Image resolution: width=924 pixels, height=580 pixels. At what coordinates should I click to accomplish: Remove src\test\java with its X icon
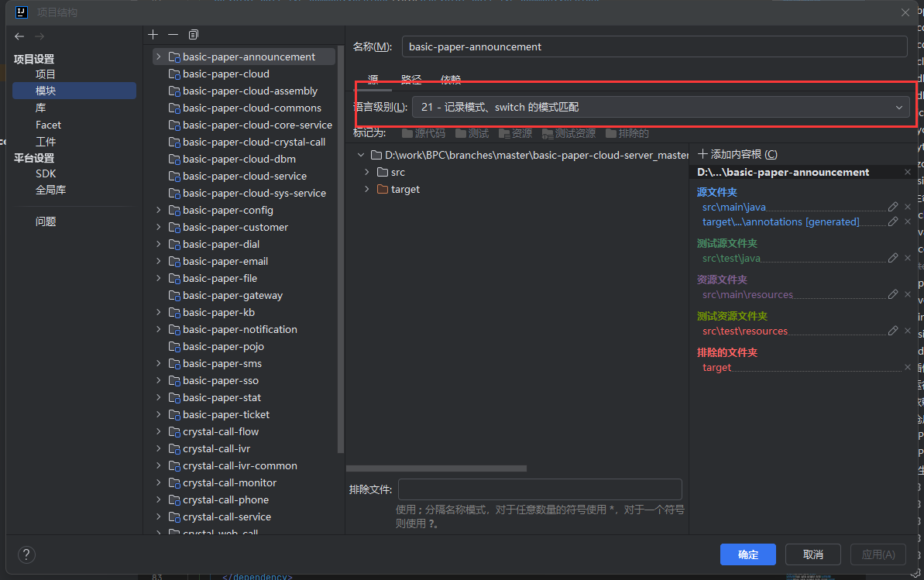(908, 258)
